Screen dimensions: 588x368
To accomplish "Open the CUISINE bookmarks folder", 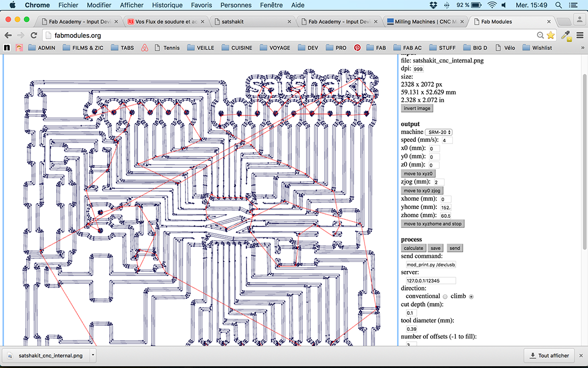I will coord(237,47).
